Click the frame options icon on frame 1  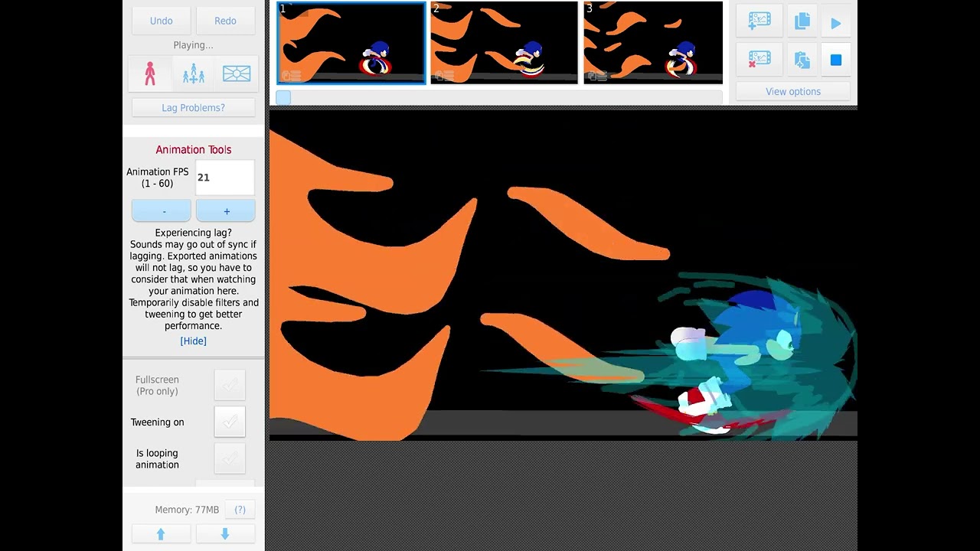click(291, 75)
